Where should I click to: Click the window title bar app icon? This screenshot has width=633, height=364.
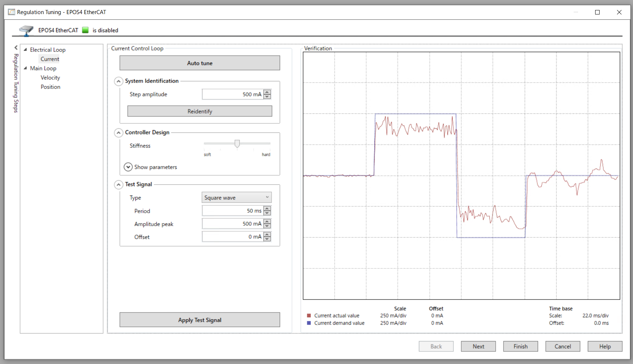pos(12,12)
